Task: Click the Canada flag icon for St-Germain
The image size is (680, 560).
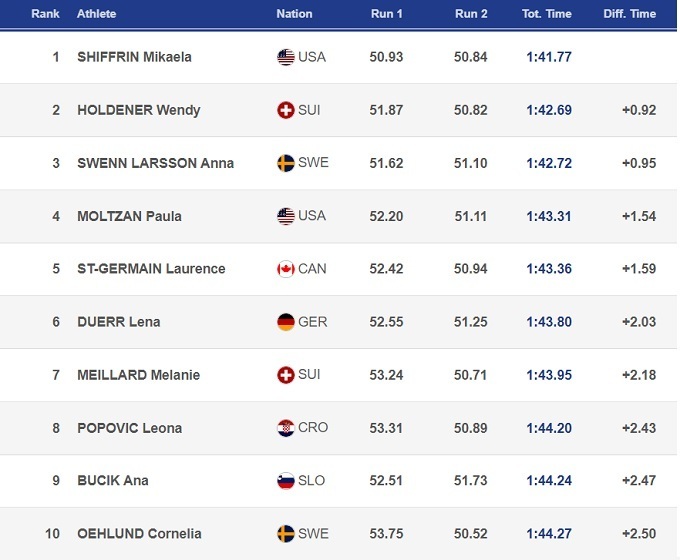Action: tap(286, 269)
